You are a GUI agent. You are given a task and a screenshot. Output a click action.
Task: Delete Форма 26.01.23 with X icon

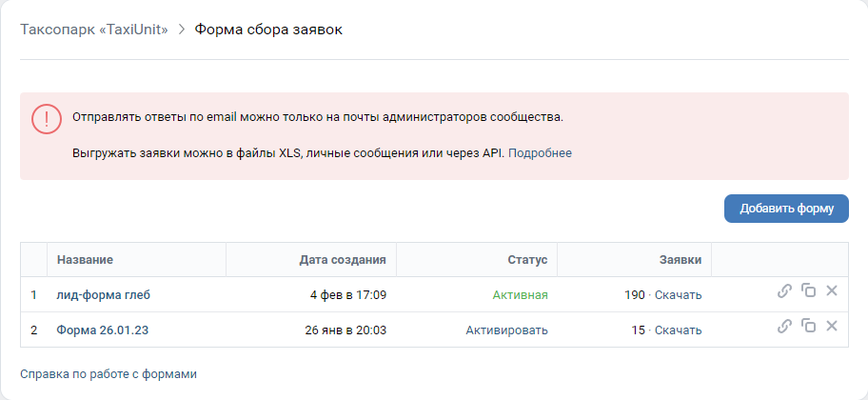click(x=832, y=326)
